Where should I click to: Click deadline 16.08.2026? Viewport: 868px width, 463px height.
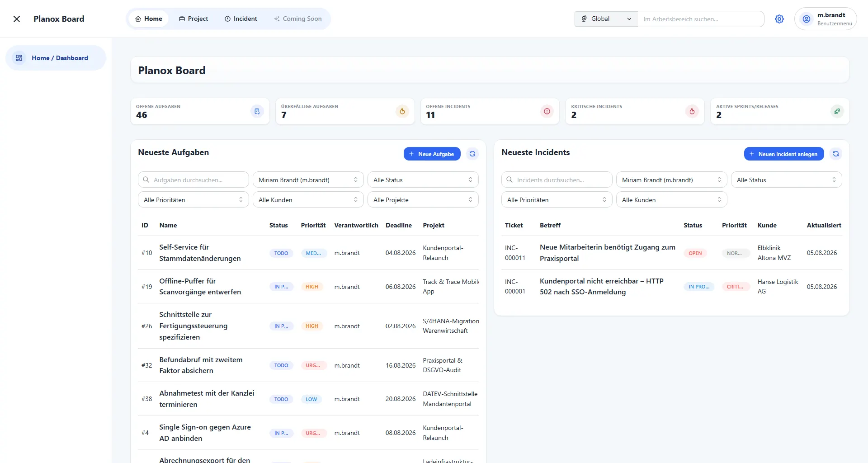pyautogui.click(x=401, y=365)
